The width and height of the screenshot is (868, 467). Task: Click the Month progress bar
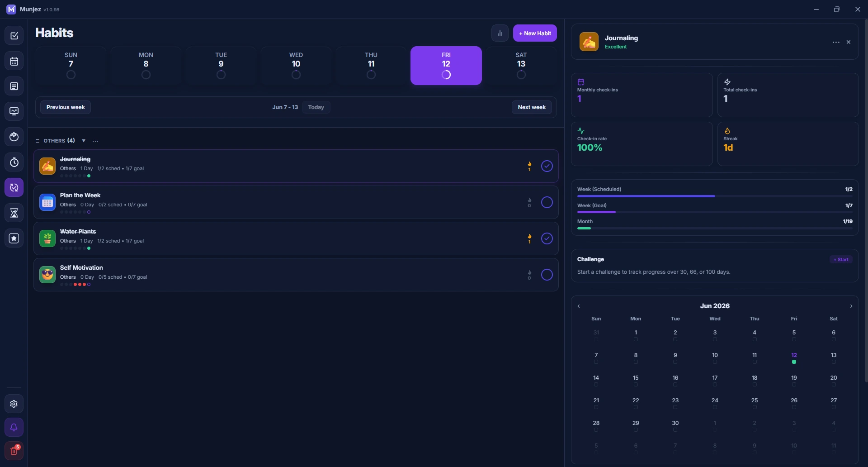(715, 228)
